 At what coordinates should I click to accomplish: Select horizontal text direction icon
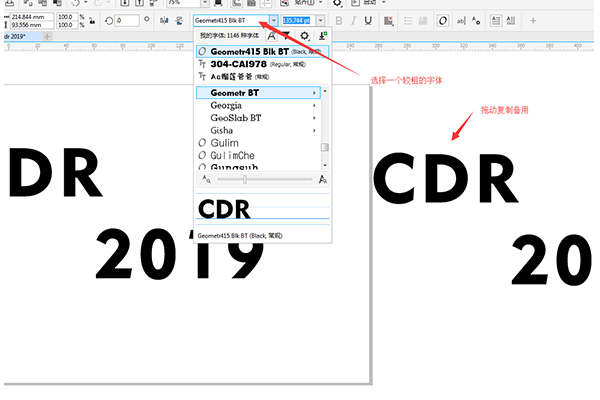tap(496, 21)
